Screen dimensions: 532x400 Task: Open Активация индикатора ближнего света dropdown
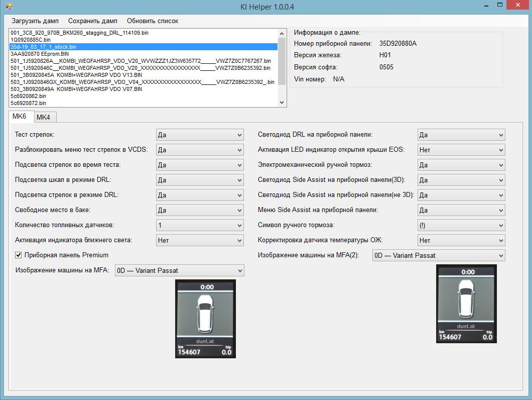[x=200, y=240]
